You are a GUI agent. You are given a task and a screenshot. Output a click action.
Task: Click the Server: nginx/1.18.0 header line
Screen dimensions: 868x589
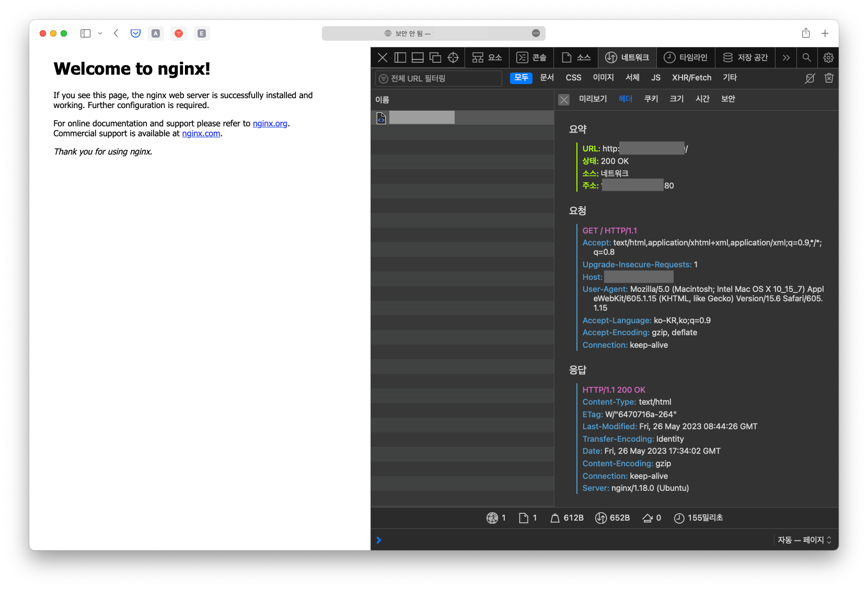(x=635, y=488)
